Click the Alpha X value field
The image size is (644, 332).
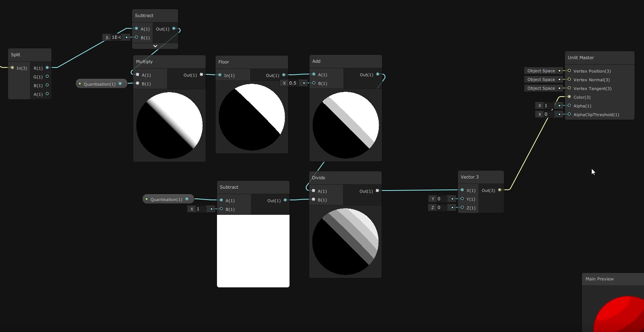click(x=548, y=106)
